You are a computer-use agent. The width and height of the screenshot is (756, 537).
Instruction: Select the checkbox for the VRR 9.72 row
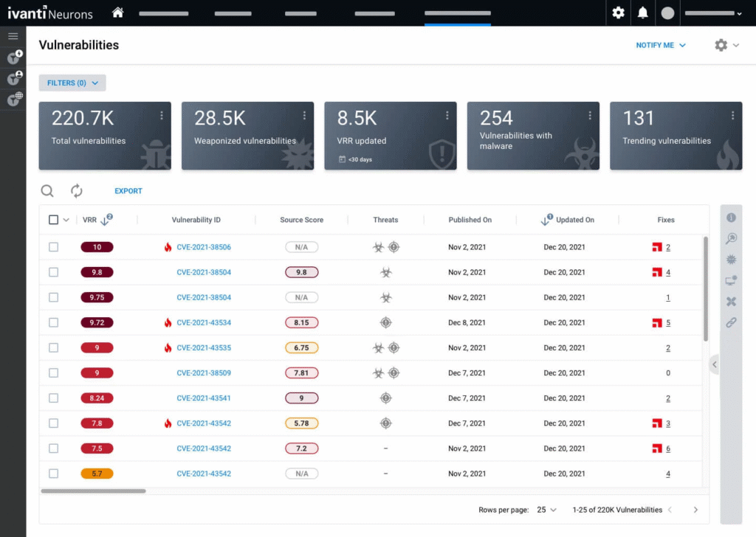[53, 322]
